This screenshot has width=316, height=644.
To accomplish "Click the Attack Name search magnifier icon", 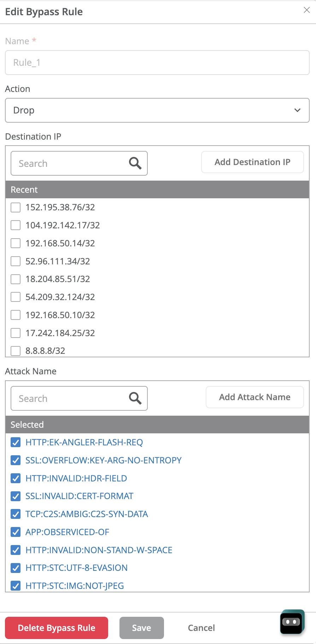I will point(135,398).
